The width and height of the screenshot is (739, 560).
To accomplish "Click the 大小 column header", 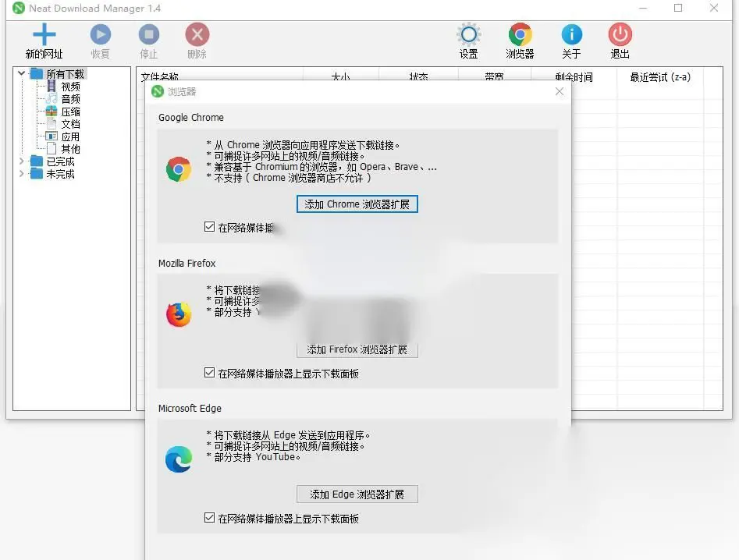I will pyautogui.click(x=341, y=76).
